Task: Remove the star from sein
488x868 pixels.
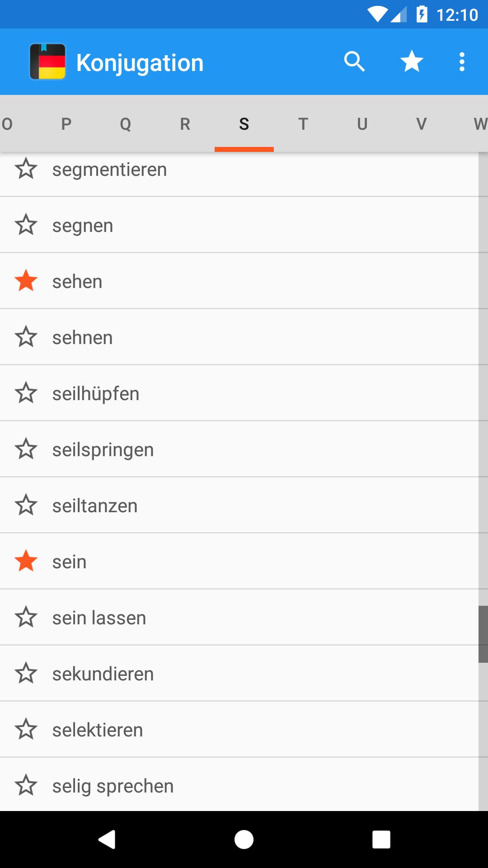Action: coord(26,561)
